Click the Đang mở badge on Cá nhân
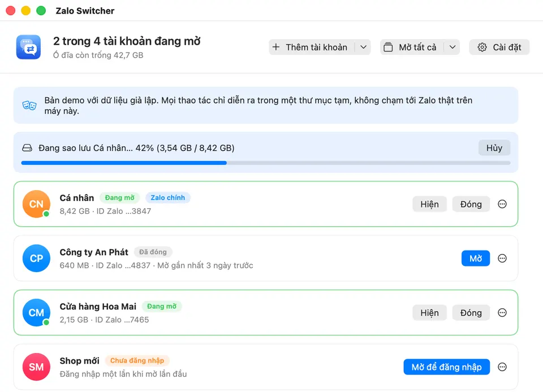543x392 pixels. coord(119,198)
